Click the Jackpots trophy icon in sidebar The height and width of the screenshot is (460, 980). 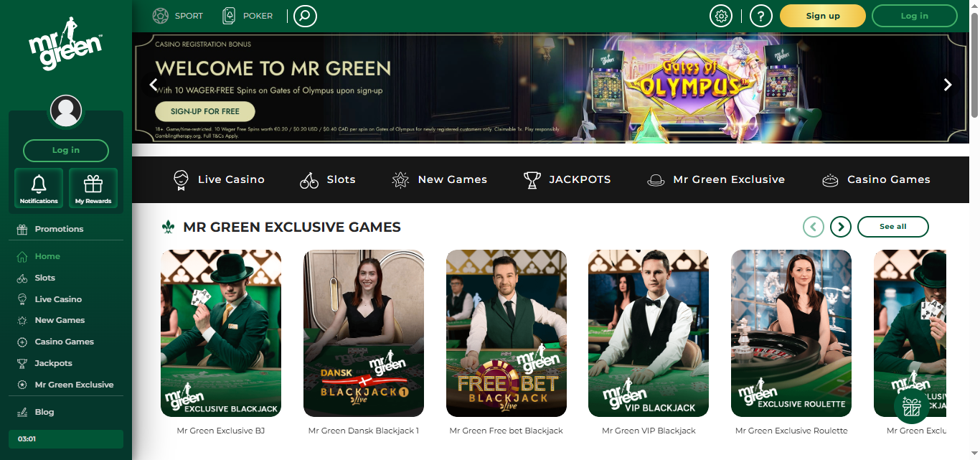22,363
